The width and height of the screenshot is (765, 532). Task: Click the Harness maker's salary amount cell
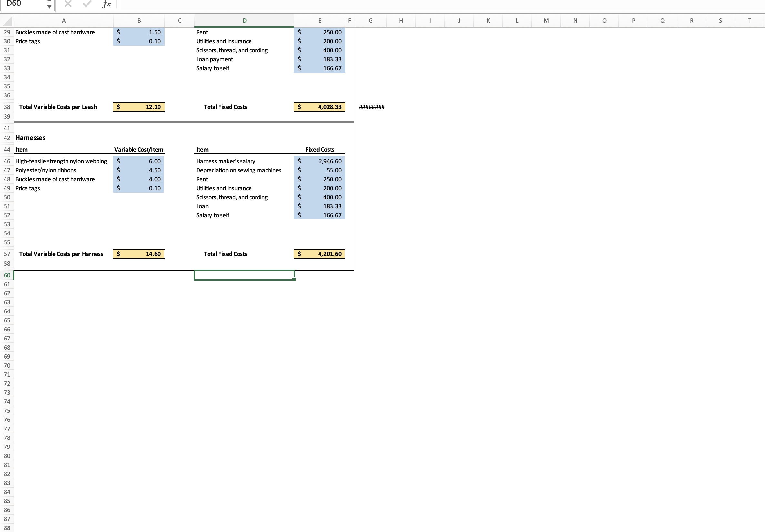319,161
